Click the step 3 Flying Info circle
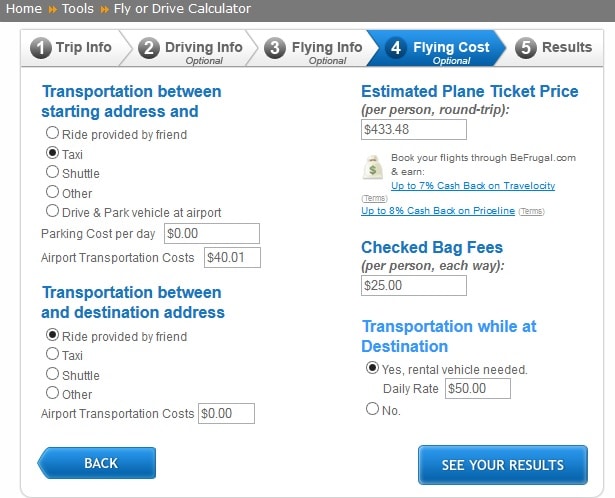Image resolution: width=615 pixels, height=498 pixels. click(275, 48)
